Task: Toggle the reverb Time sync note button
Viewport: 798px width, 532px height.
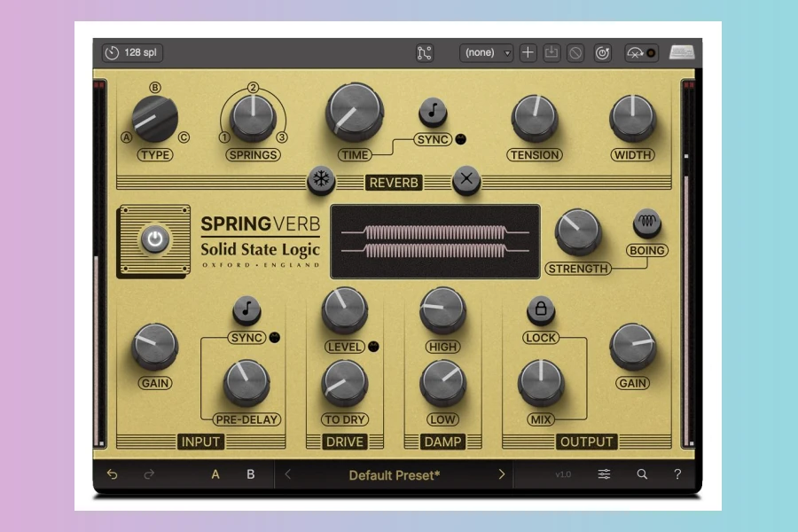Action: 433,112
